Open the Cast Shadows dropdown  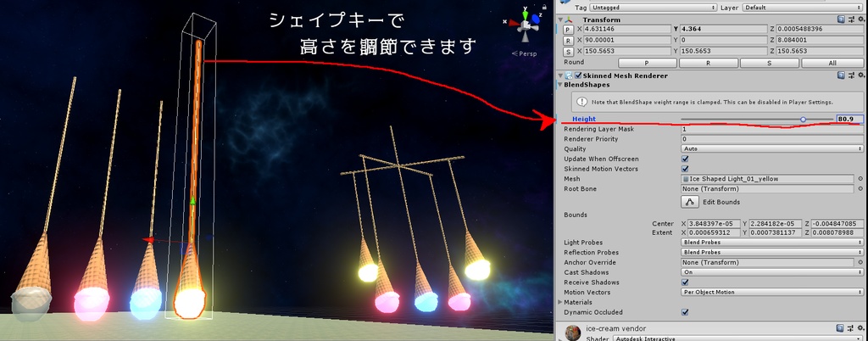(x=772, y=272)
